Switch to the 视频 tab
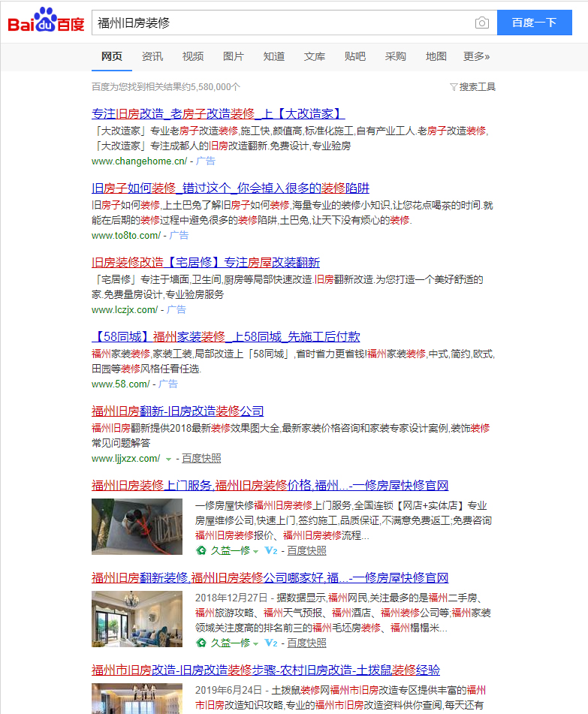This screenshot has height=714, width=588. 193,56
